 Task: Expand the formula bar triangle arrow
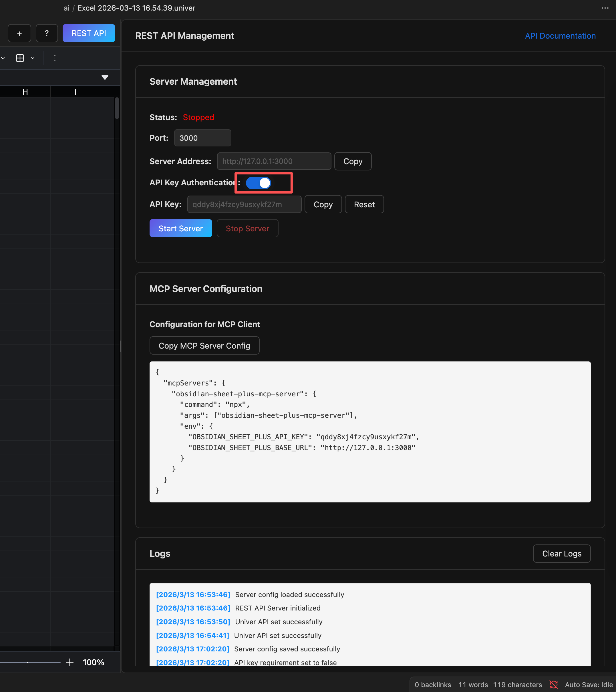click(105, 77)
